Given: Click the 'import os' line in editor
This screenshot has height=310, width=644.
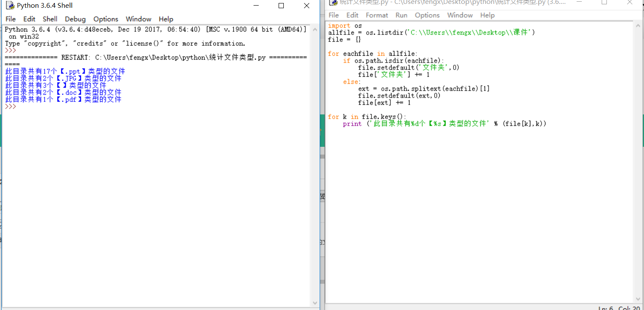Looking at the screenshot, I should (x=345, y=26).
